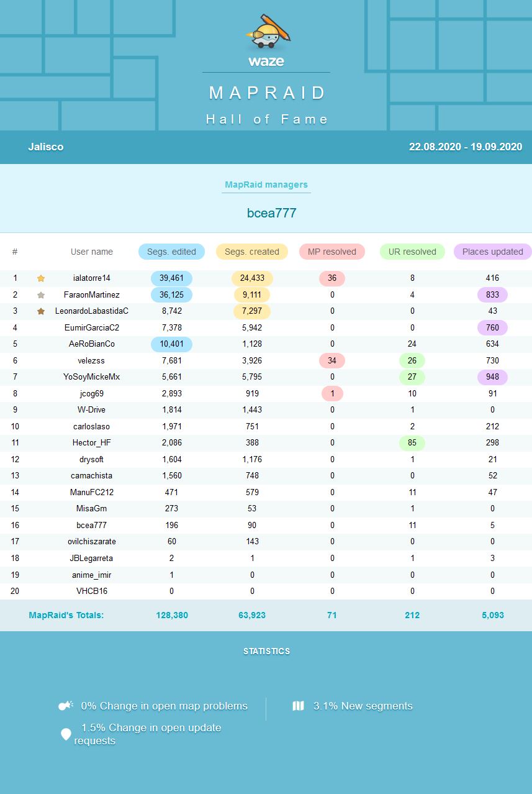Click ialatorre14's 39,461 segments edited badge
Image resolution: width=532 pixels, height=794 pixels.
click(171, 278)
